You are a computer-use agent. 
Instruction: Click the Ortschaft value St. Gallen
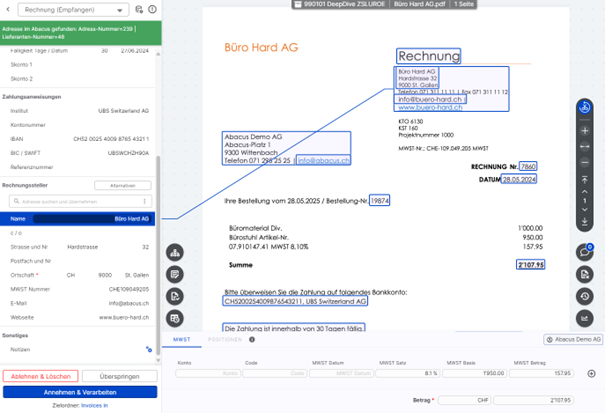click(x=137, y=275)
